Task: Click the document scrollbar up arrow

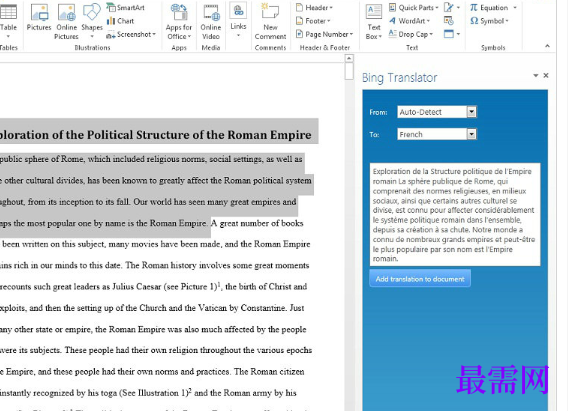Action: pyautogui.click(x=349, y=58)
